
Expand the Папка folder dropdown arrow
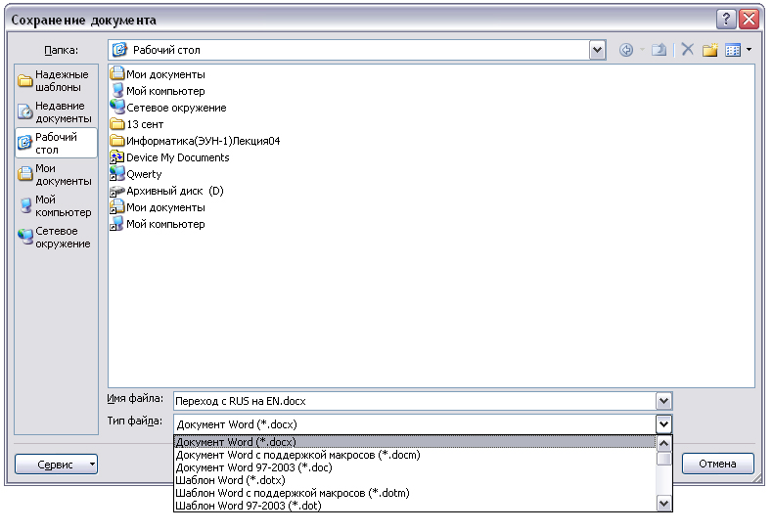coord(597,50)
